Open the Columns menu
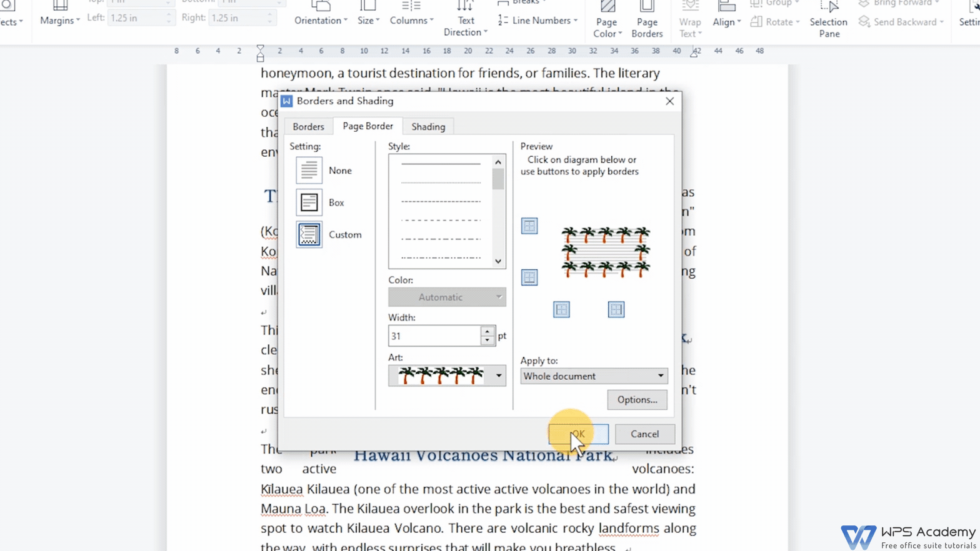 click(x=411, y=14)
